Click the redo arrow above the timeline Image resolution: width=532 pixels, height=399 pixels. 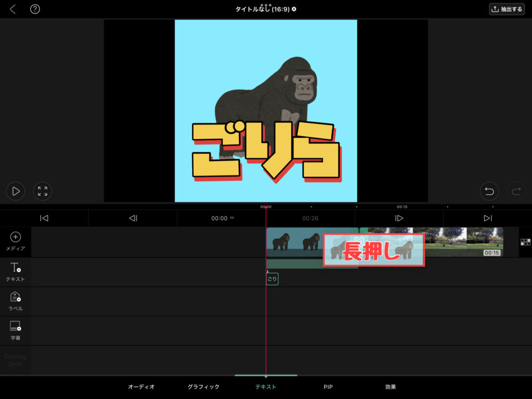pos(516,191)
